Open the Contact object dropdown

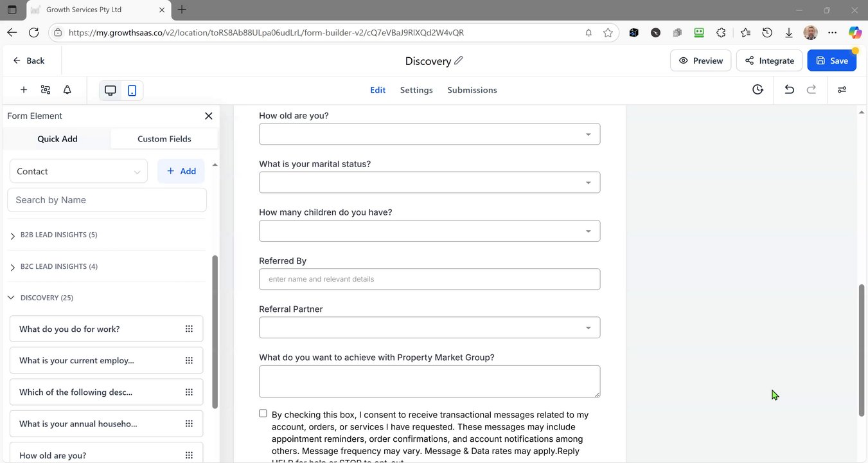point(78,172)
